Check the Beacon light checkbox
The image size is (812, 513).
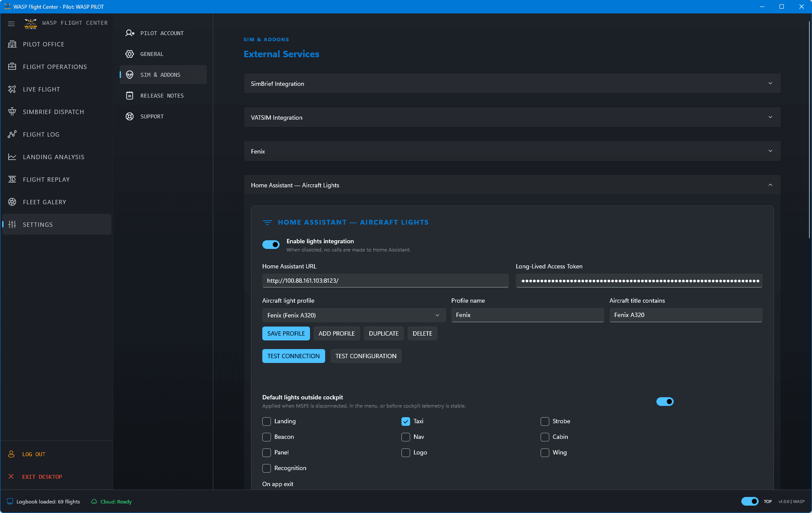267,437
